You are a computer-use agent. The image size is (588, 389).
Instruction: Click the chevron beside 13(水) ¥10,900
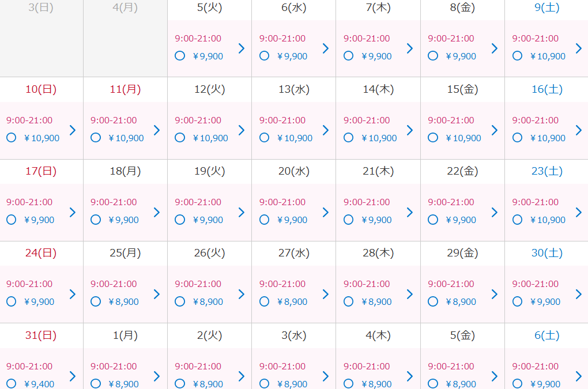pyautogui.click(x=326, y=130)
